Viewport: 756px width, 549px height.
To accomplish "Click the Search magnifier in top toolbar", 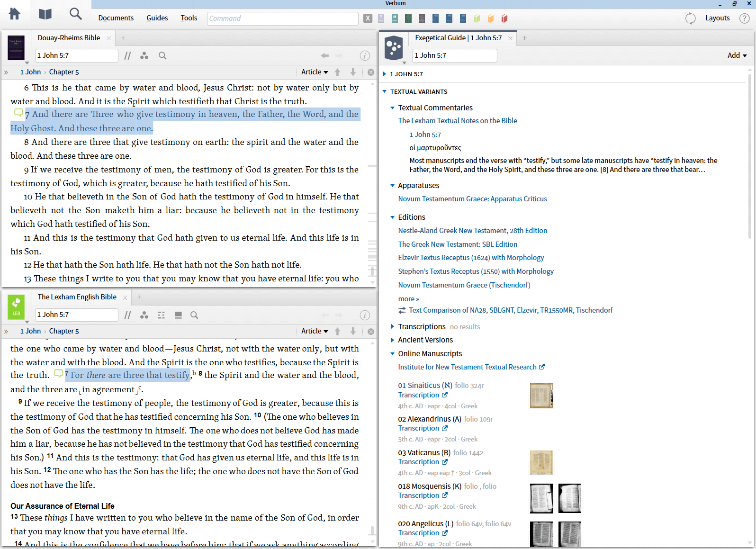I will tap(75, 14).
